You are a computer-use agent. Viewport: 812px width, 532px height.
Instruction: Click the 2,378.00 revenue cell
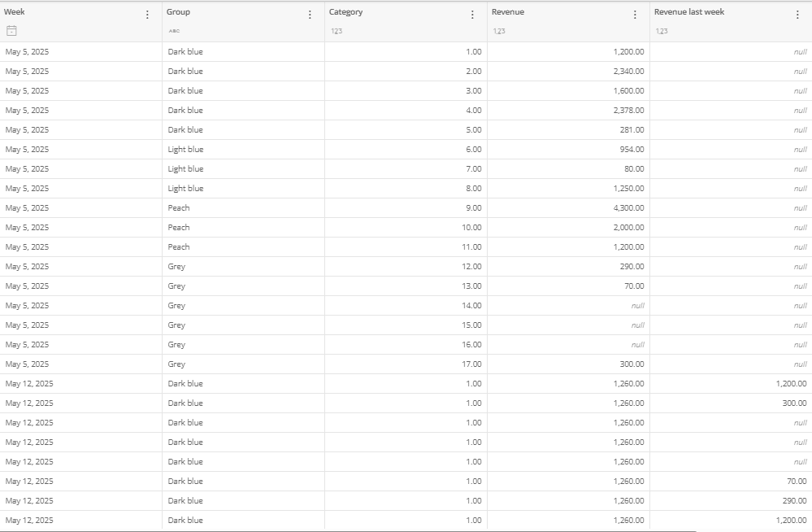click(569, 111)
